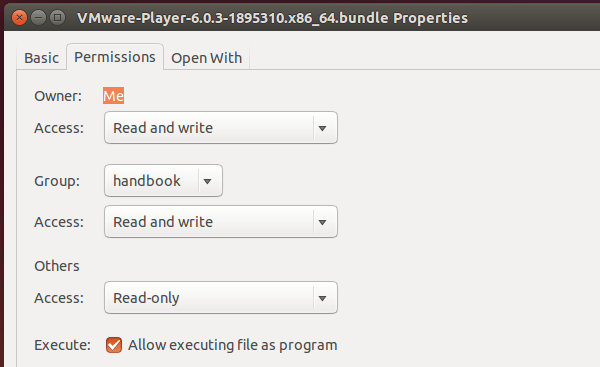Click the Allow executing file as program label
The image size is (600, 367).
(233, 345)
